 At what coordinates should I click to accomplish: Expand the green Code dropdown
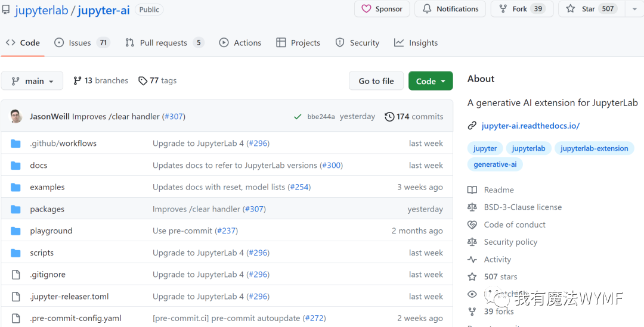coord(431,81)
